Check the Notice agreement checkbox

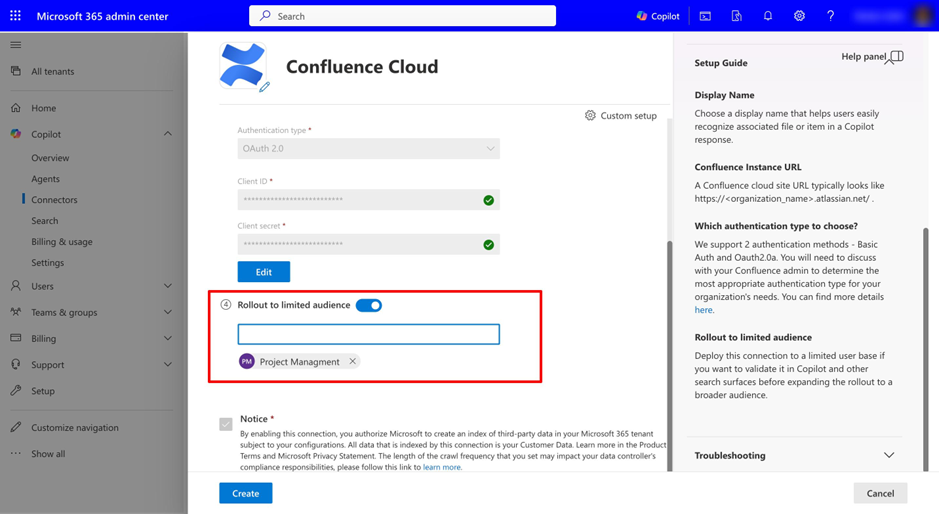(x=226, y=424)
